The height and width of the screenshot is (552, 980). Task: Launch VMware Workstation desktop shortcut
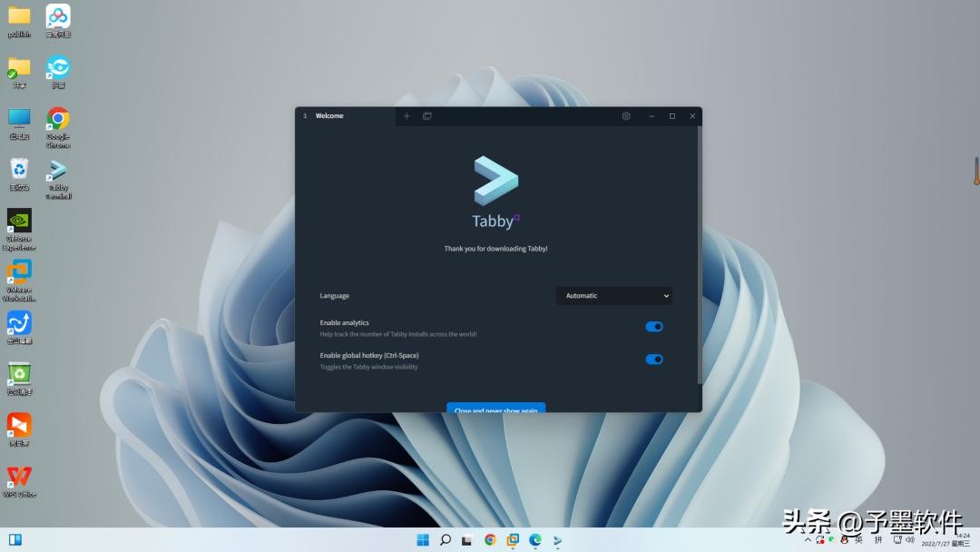[x=19, y=273]
